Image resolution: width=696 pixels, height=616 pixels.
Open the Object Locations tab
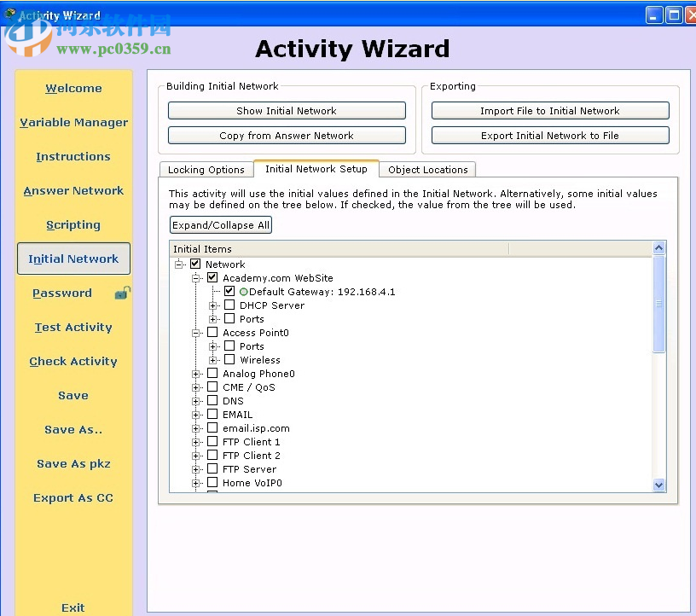click(427, 169)
